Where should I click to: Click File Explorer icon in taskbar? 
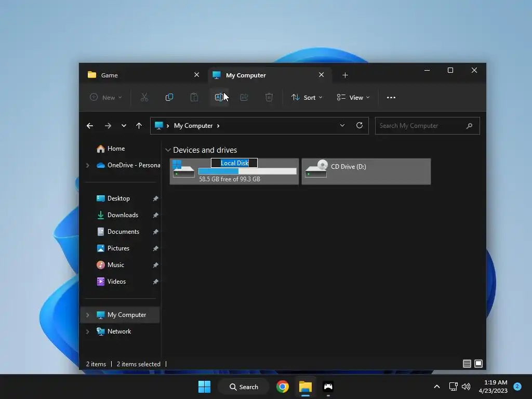(x=305, y=387)
